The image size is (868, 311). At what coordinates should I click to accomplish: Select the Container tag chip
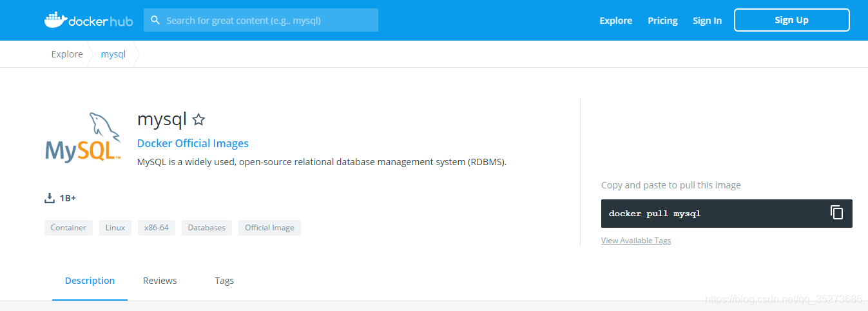tap(68, 228)
